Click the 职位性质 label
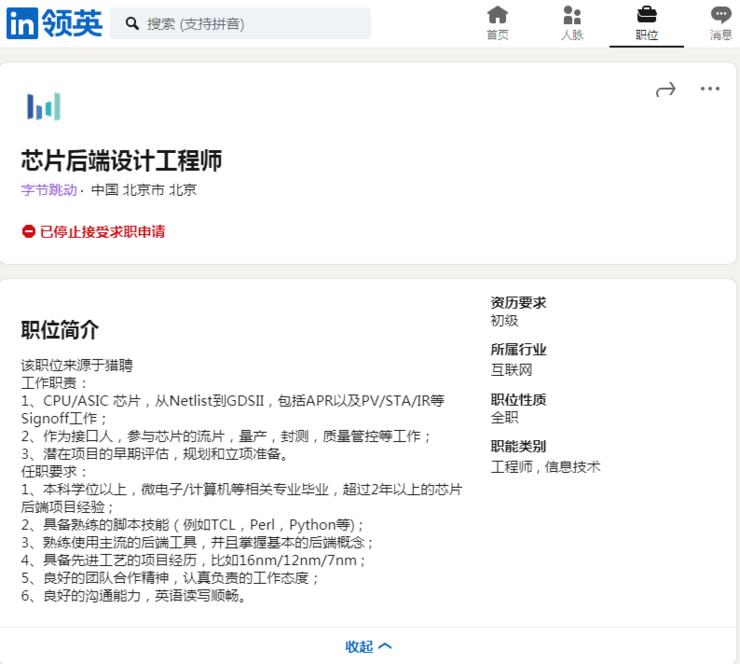Image resolution: width=740 pixels, height=664 pixels. 519,400
